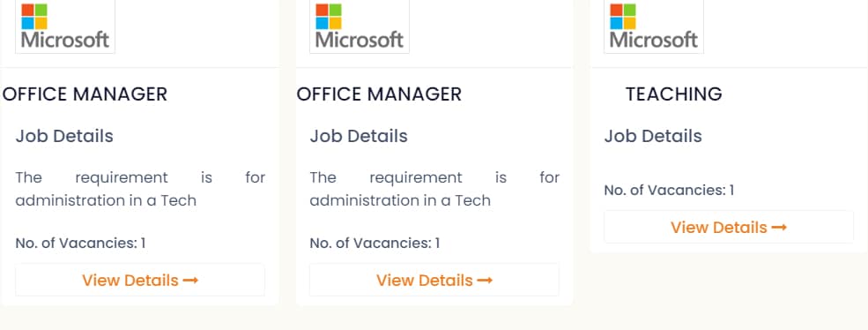This screenshot has height=330, width=868.
Task: Click the job description text in second Office Manager card
Action: click(434, 189)
